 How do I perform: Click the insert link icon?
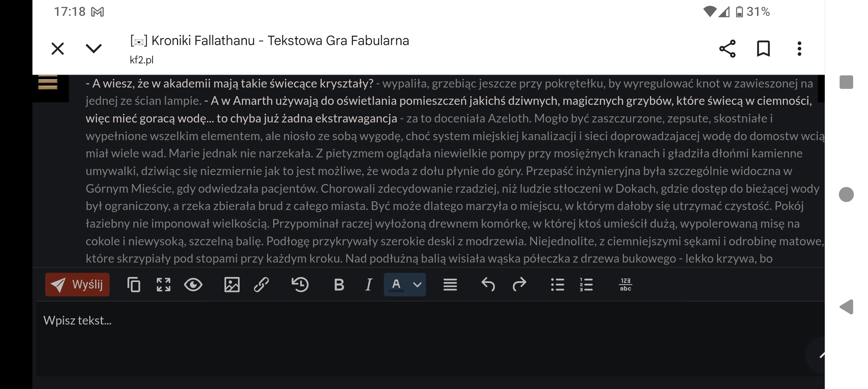[261, 285]
